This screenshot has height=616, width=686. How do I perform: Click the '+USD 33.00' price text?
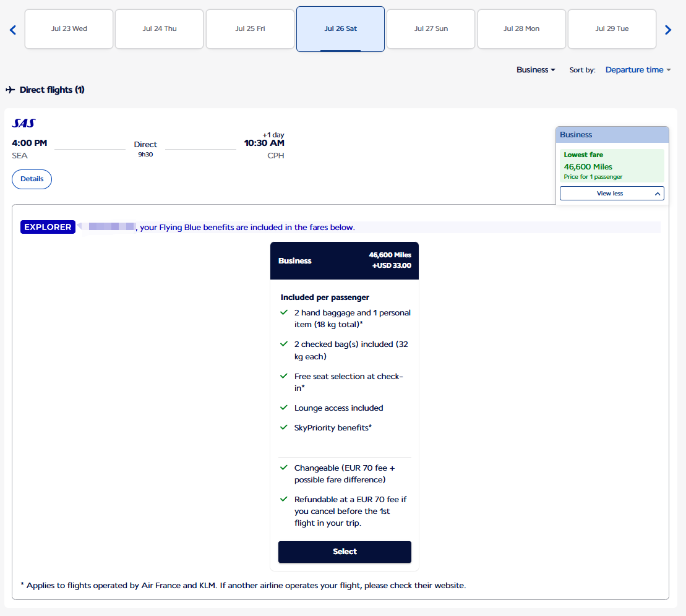point(392,265)
